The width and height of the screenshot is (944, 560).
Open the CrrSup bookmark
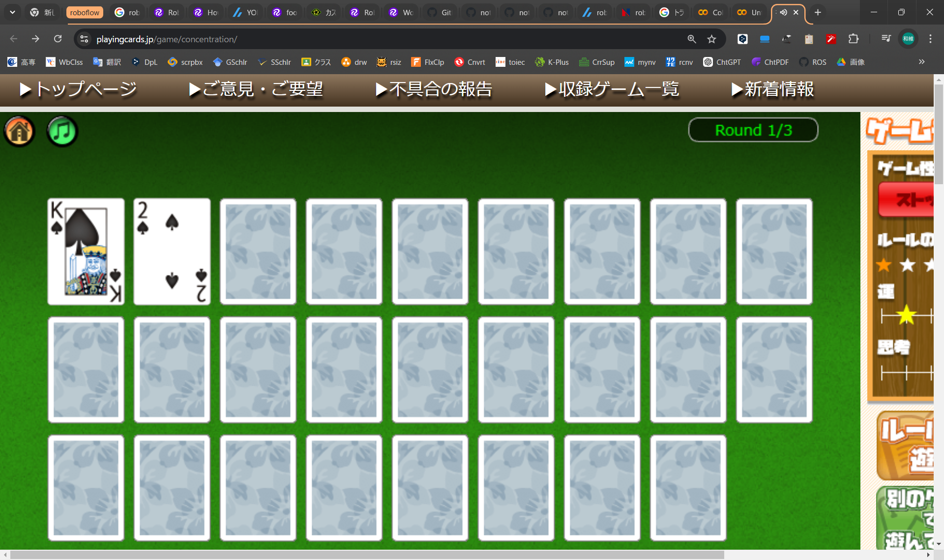pyautogui.click(x=597, y=62)
